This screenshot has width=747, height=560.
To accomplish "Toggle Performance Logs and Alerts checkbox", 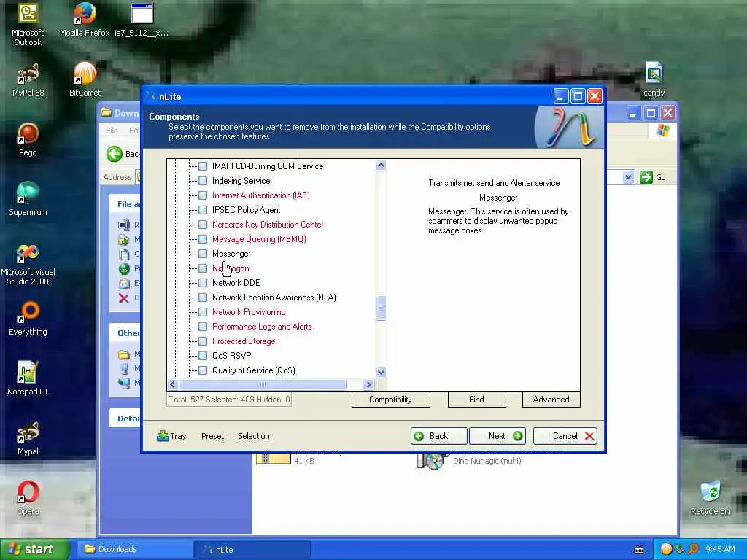I will point(203,327).
